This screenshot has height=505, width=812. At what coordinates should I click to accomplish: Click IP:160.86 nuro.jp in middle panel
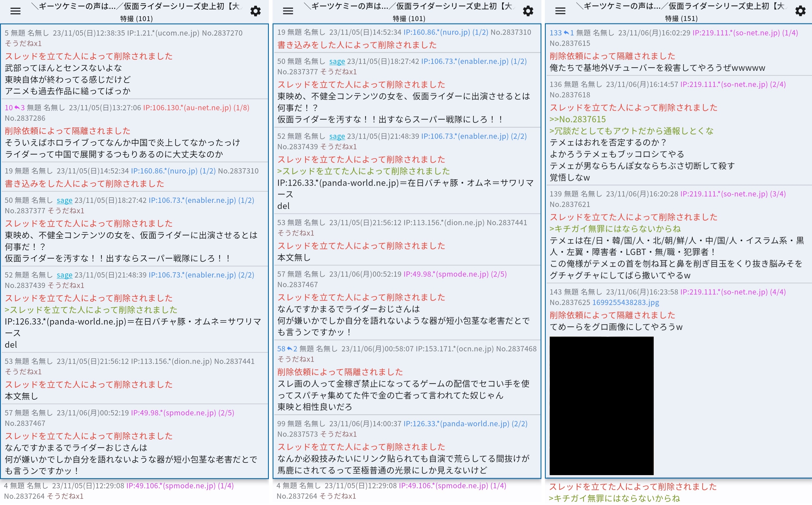[x=437, y=32]
